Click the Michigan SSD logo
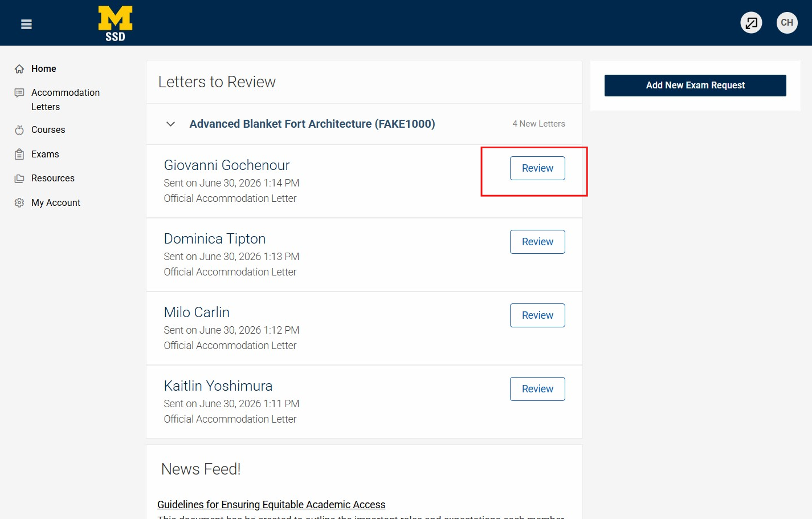The image size is (812, 519). [x=115, y=23]
